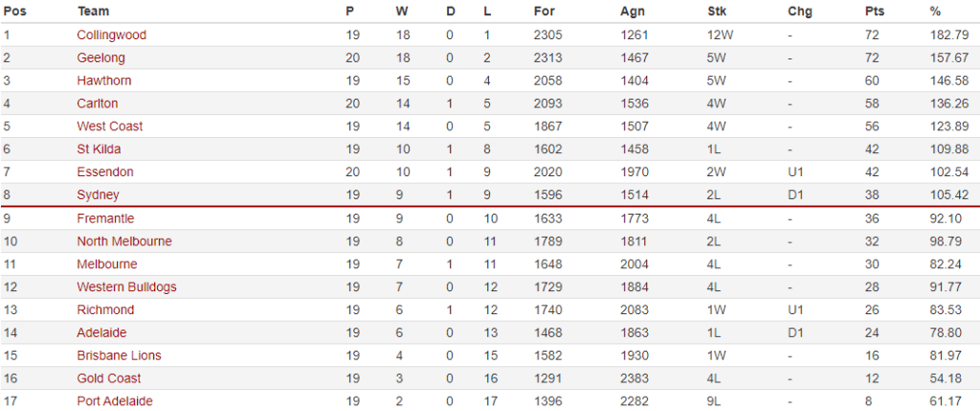The height and width of the screenshot is (411, 980).
Task: Open the Adelaide team link
Action: [101, 332]
